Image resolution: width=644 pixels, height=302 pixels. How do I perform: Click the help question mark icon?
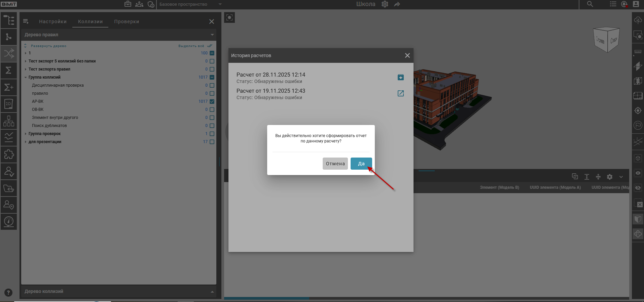(8, 293)
